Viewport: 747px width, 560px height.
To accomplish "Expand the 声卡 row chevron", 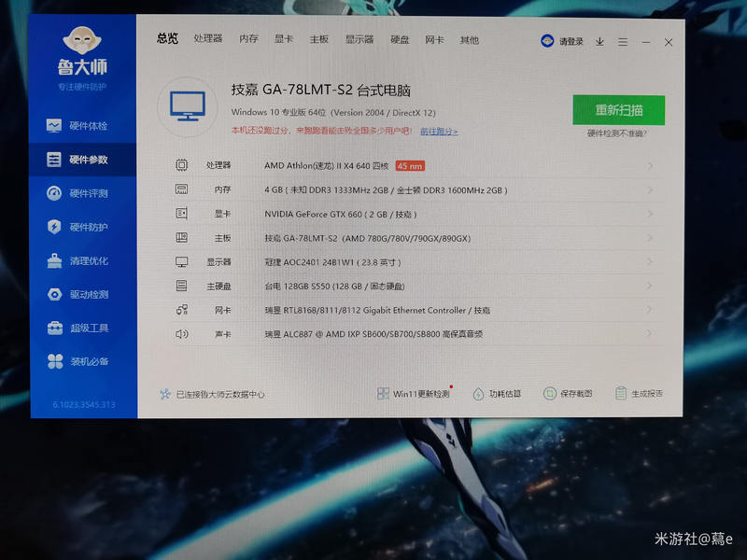I will 650,333.
